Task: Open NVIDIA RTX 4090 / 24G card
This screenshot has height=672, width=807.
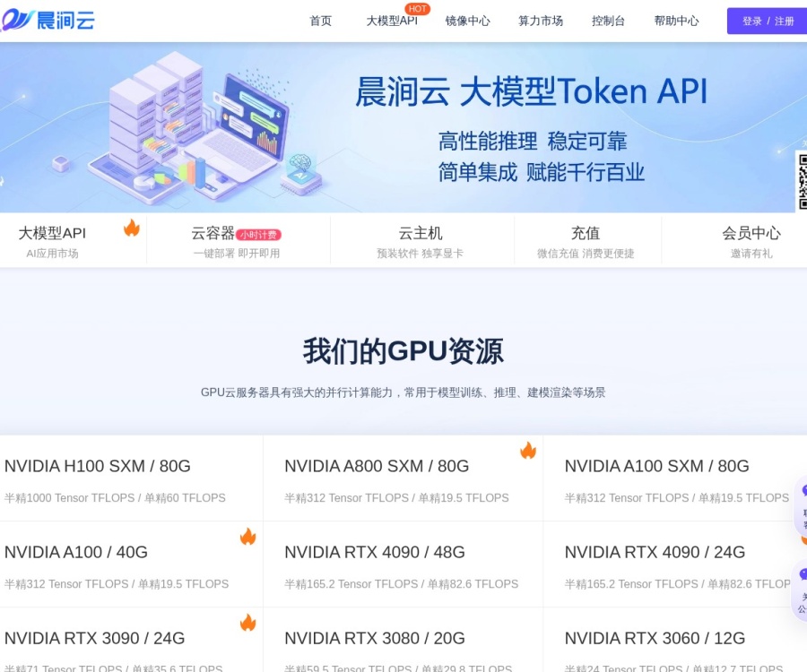Action: pos(675,564)
